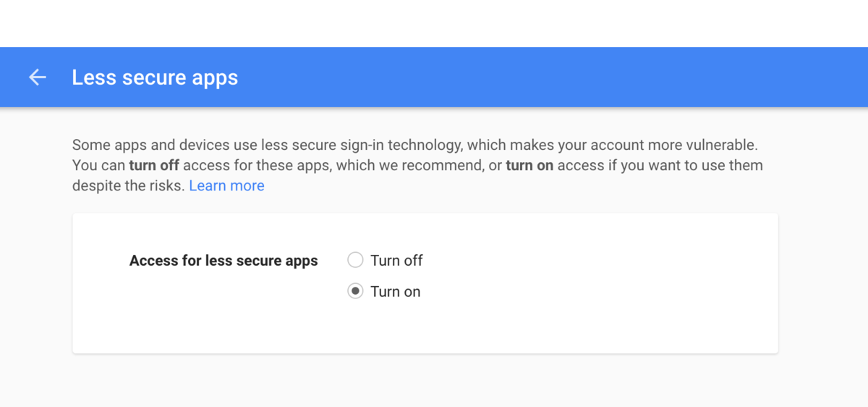The image size is (868, 407).
Task: Select the Turn off radio button
Action: tap(355, 260)
